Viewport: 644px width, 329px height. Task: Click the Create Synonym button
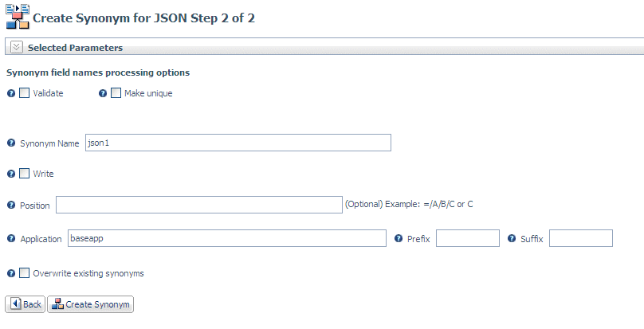90,304
